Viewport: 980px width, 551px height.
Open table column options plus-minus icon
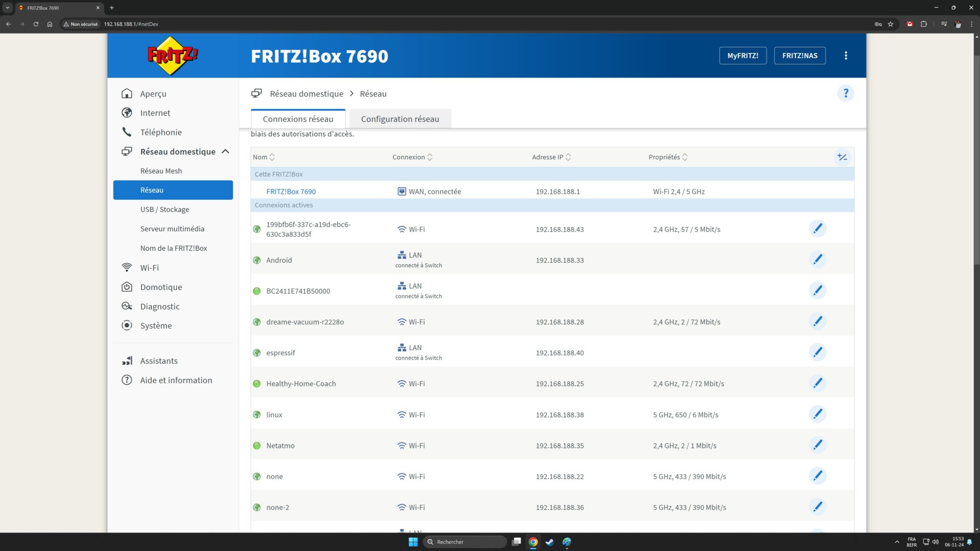point(842,157)
